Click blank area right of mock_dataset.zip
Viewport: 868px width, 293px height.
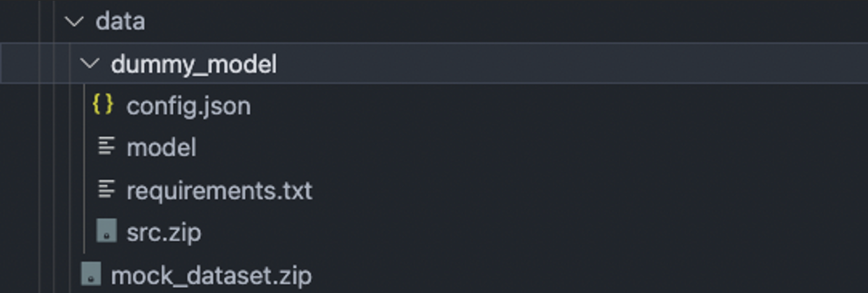pyautogui.click(x=560, y=275)
